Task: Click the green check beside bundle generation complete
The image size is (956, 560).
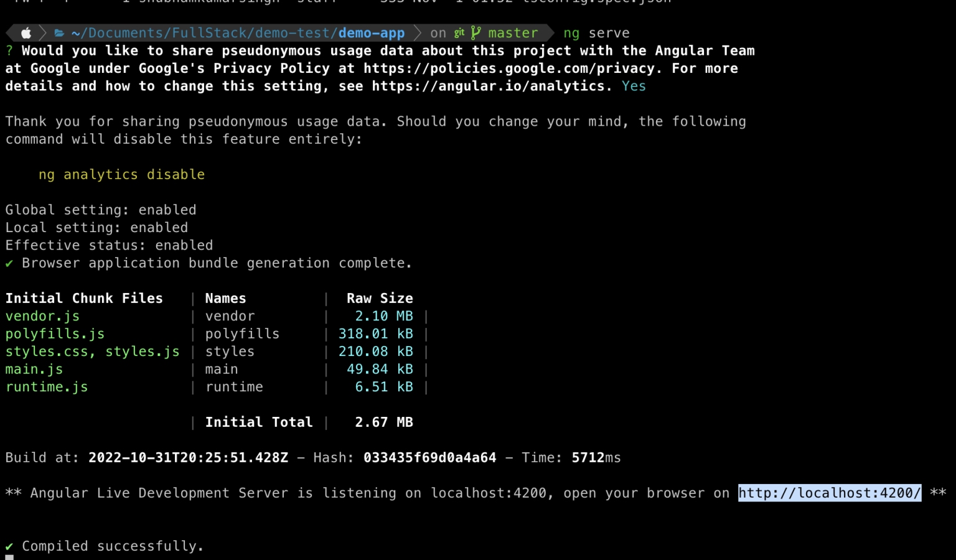Action: pos(9,264)
